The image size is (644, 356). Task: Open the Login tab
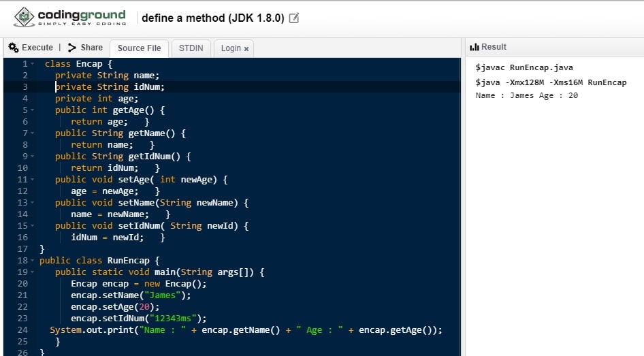click(x=231, y=48)
